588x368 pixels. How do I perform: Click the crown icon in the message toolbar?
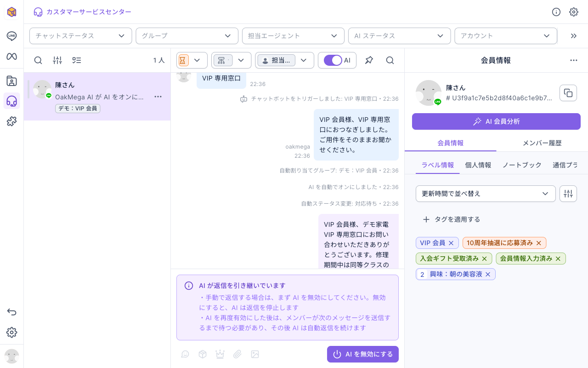[220, 354]
